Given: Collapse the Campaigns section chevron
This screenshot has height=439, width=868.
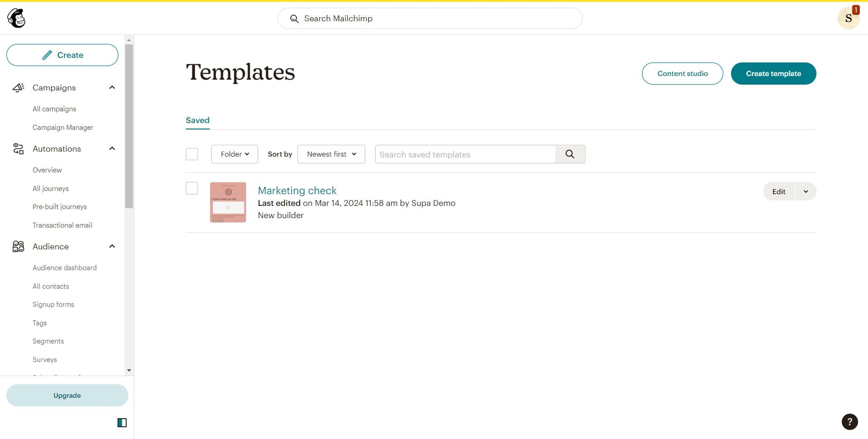Looking at the screenshot, I should click(112, 87).
